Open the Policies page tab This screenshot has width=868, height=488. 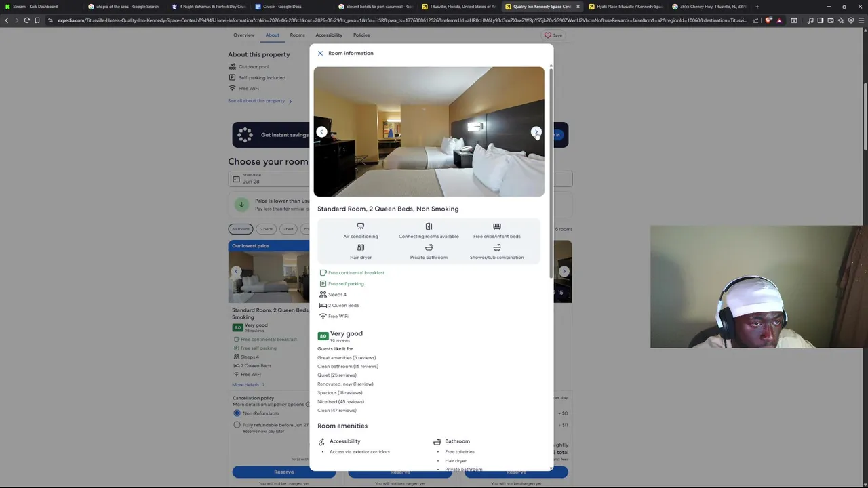coord(361,35)
